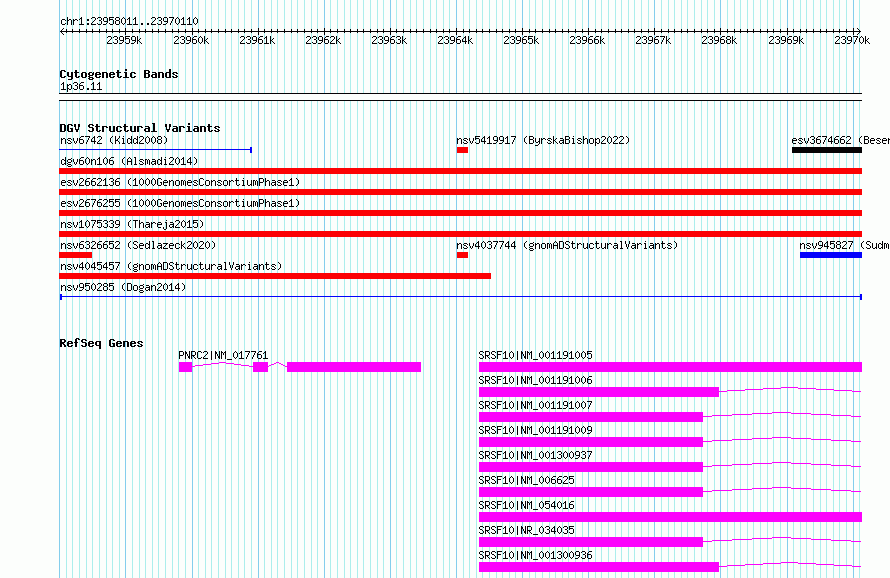Select the SRSF10 NM_054016 magenta exon bar
Screen dimensions: 890x578
[x=670, y=517]
